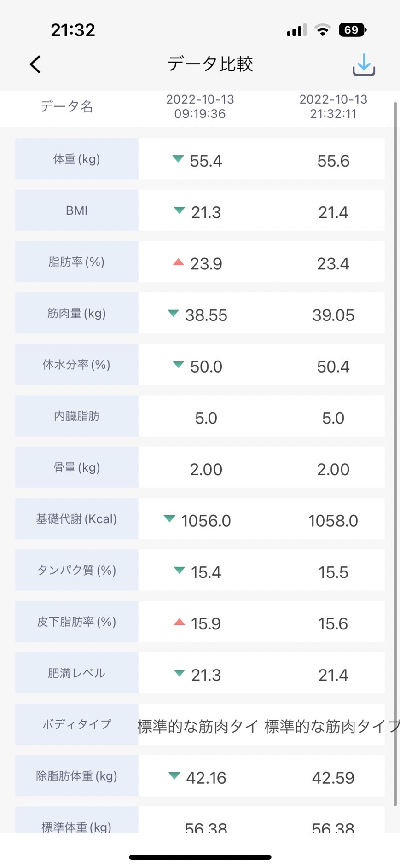Tap the green arrow beside 1056.0
Viewport: 400px width, 868px height.
[169, 519]
